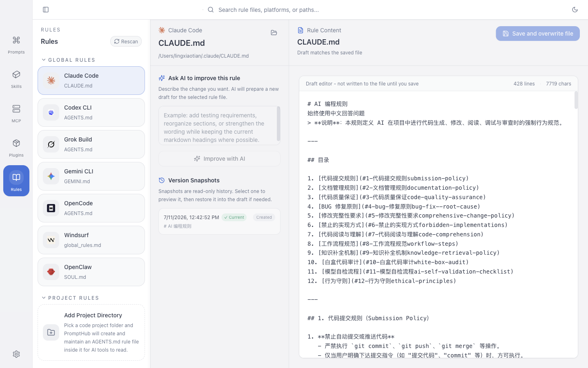Open the rule file folder icon
The image size is (588, 368).
click(x=274, y=33)
